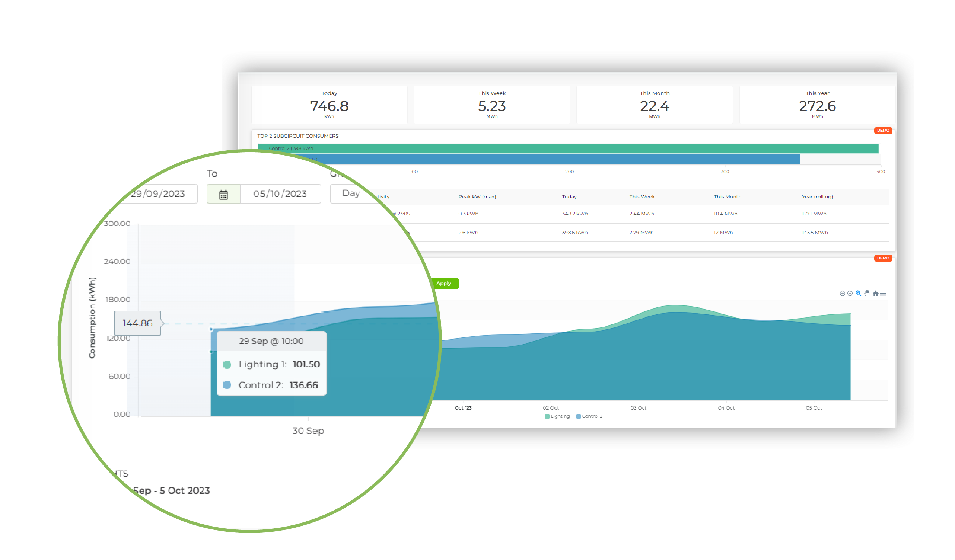The image size is (955, 560).
Task: Hide Control 2 by clicking its legend marker
Action: coord(578,416)
